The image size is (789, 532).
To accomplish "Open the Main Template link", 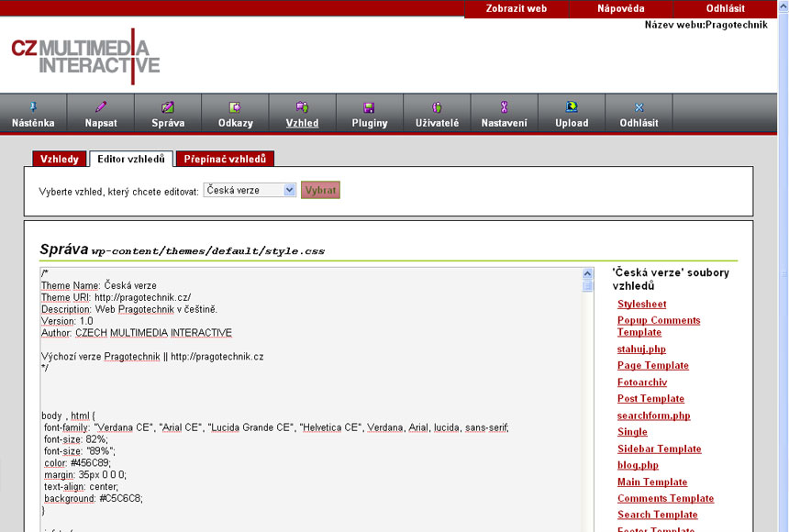I will pos(652,482).
